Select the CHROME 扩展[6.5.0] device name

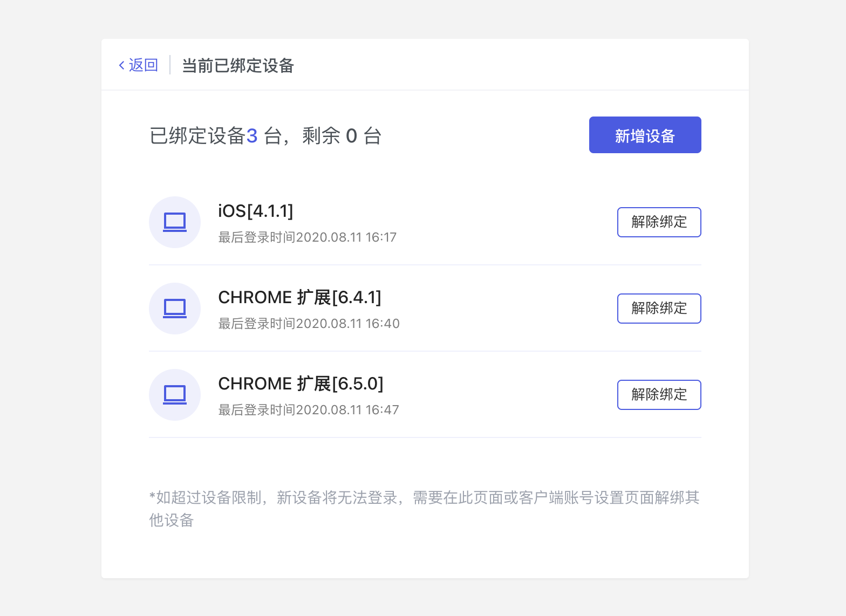[301, 384]
